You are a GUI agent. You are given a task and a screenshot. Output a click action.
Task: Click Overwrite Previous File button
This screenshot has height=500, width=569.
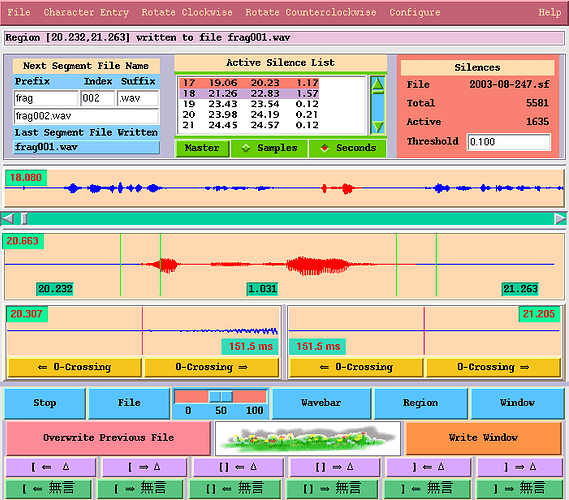(108, 438)
